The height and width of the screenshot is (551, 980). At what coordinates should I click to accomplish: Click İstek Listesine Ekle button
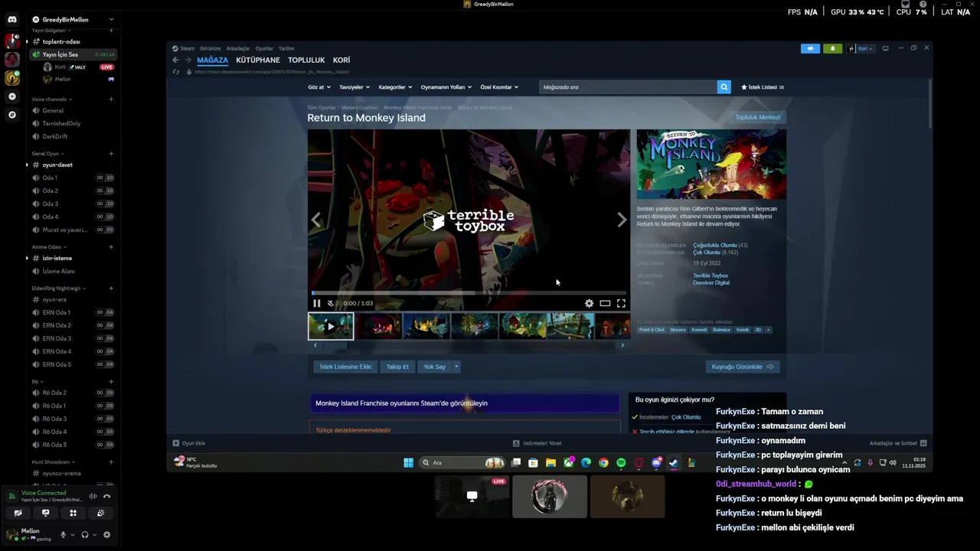345,367
